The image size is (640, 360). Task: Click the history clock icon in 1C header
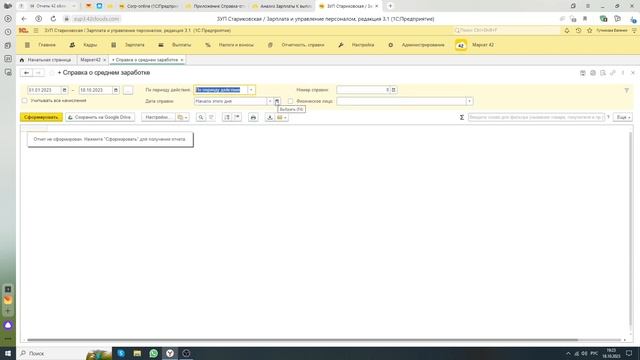click(x=578, y=31)
